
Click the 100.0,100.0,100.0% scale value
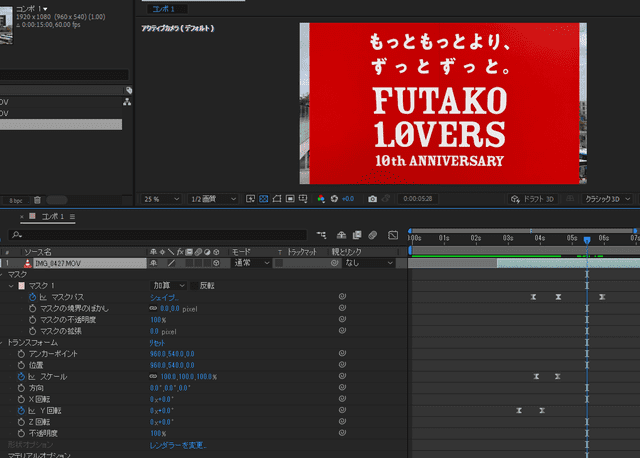(x=189, y=377)
